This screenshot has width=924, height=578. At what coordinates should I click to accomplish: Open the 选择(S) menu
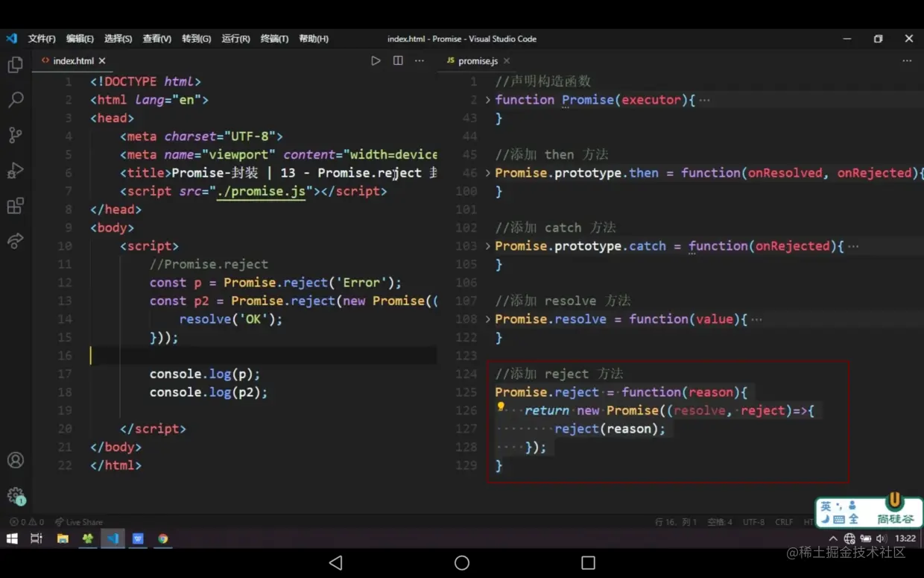(118, 39)
